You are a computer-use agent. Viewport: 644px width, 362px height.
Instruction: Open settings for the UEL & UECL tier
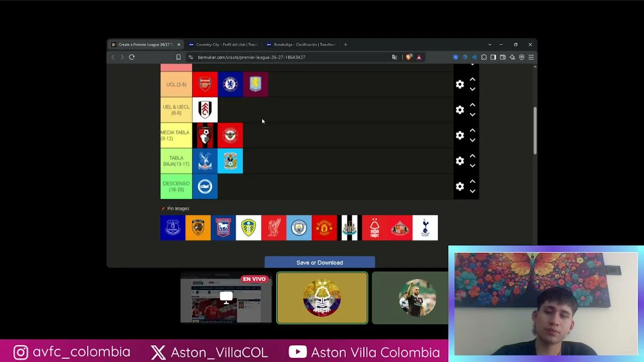460,110
